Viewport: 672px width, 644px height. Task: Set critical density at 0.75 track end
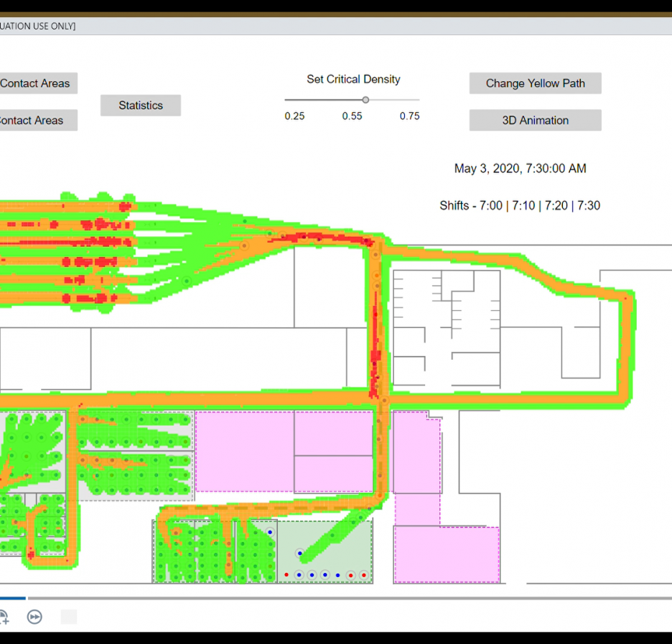(418, 100)
